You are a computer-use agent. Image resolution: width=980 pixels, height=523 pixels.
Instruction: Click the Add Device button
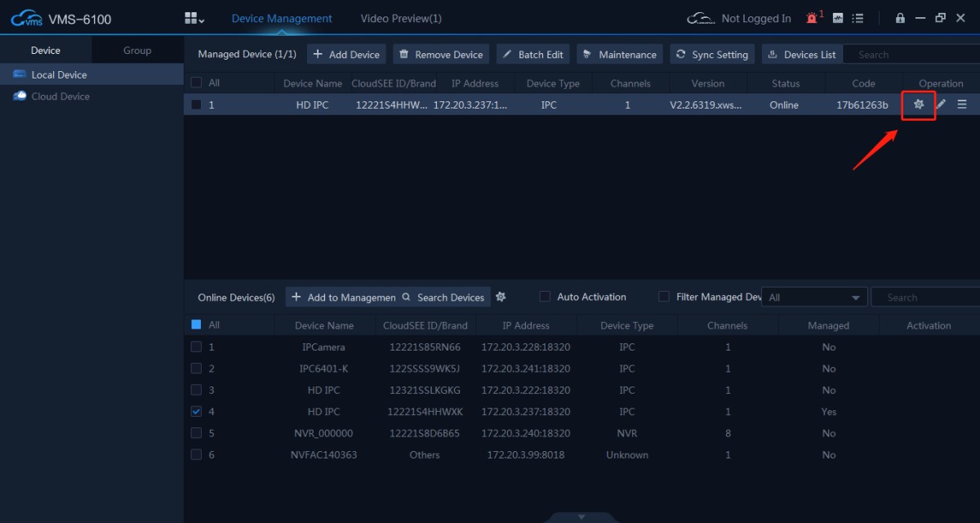346,55
